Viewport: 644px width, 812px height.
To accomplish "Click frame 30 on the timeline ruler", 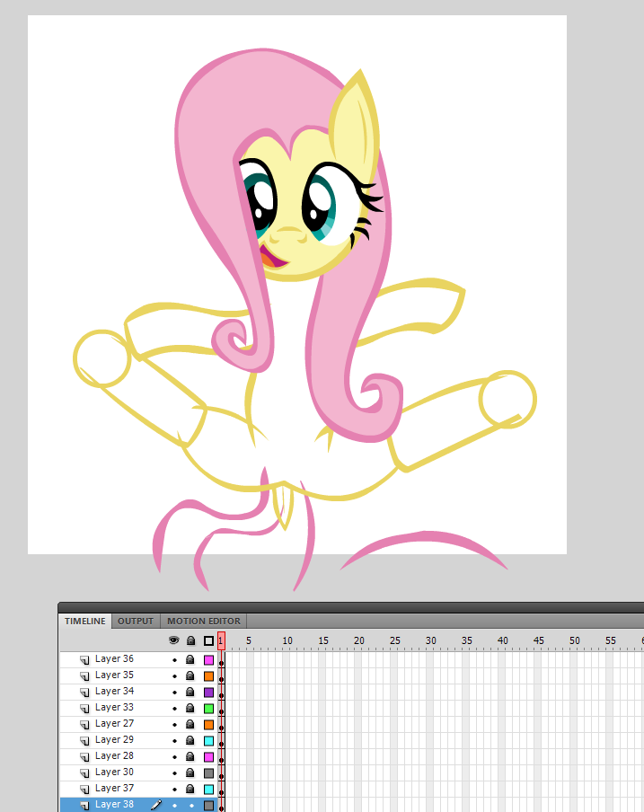I will (x=431, y=640).
